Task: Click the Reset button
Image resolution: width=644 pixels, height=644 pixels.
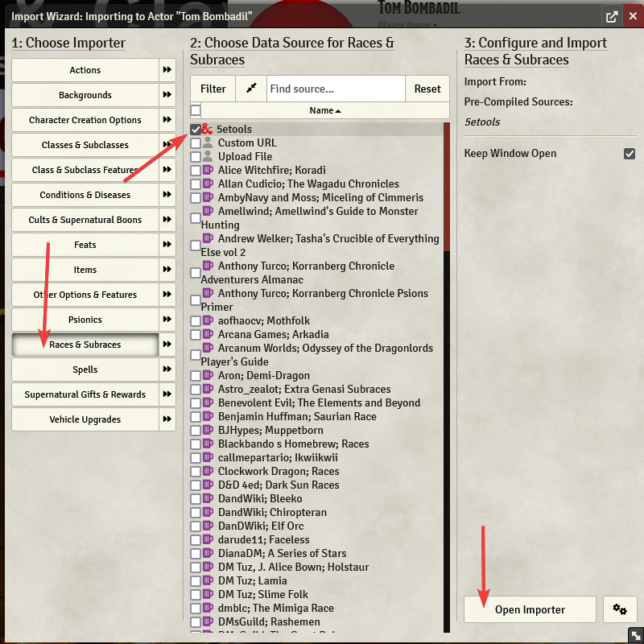Action: (427, 89)
